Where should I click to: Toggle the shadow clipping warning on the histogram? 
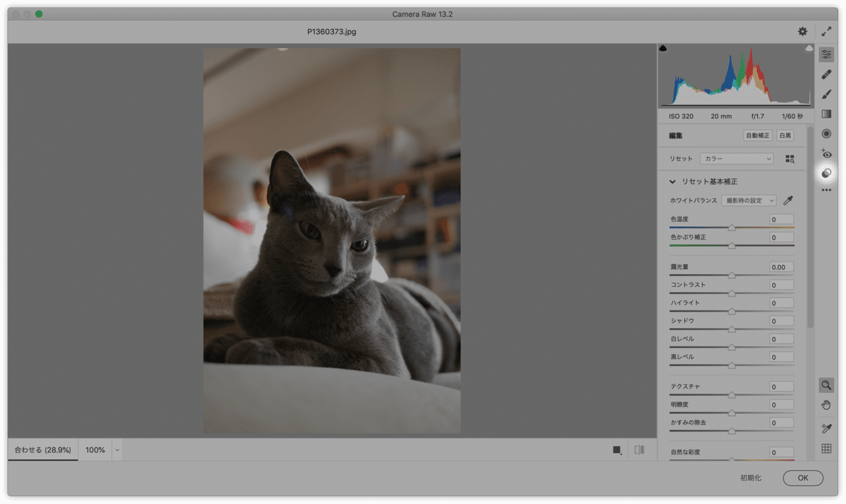pyautogui.click(x=662, y=48)
